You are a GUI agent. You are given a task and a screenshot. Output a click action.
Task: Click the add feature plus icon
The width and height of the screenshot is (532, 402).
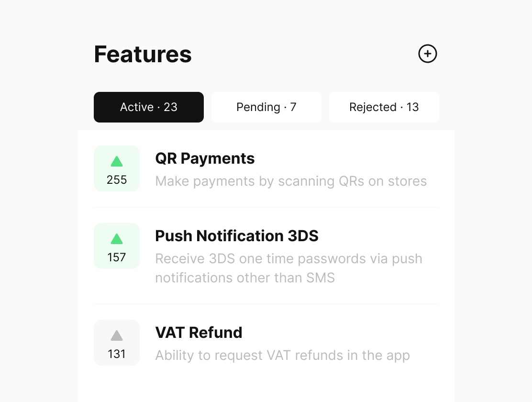(428, 54)
